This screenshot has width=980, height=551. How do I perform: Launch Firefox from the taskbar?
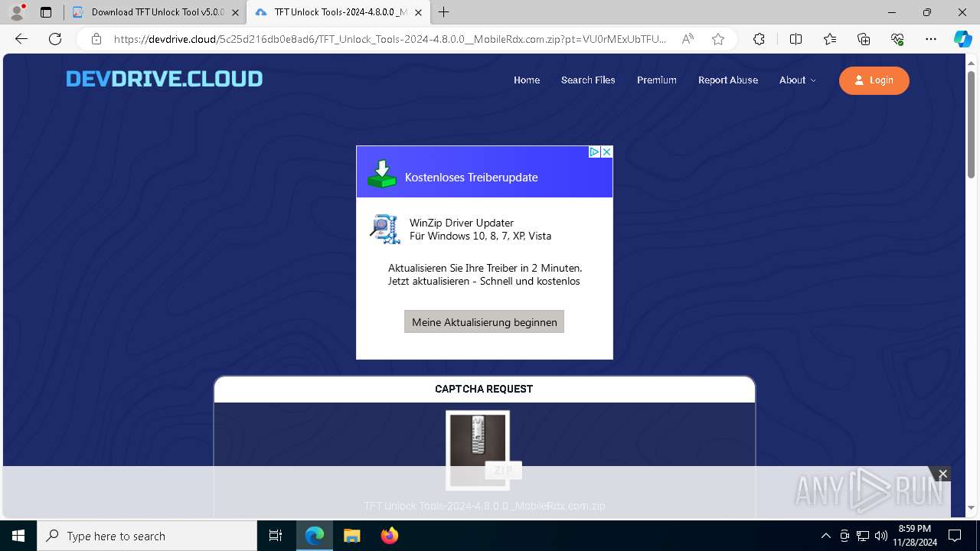pos(390,536)
